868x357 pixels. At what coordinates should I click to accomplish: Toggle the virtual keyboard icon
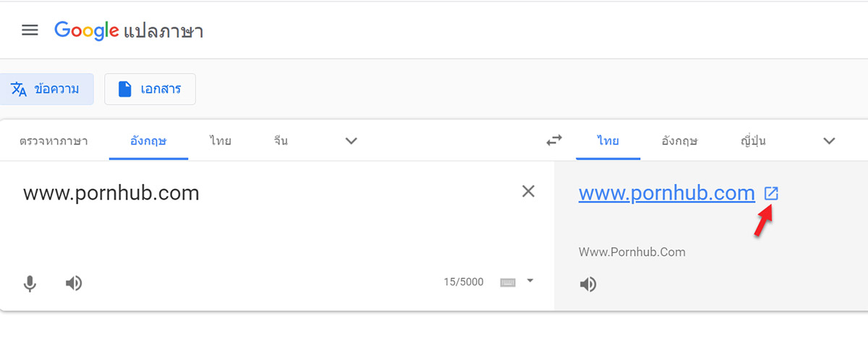pyautogui.click(x=508, y=282)
